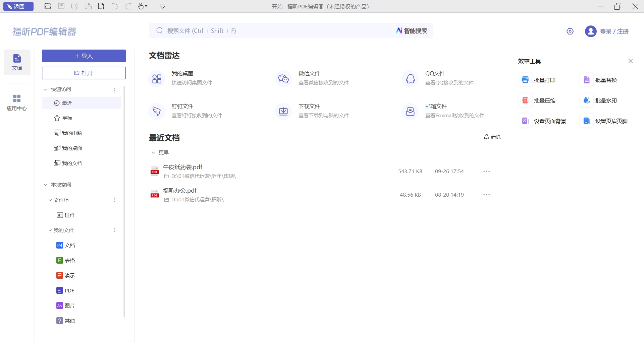Open the customize quick toolbar dropdown
644x342 pixels.
click(x=163, y=6)
